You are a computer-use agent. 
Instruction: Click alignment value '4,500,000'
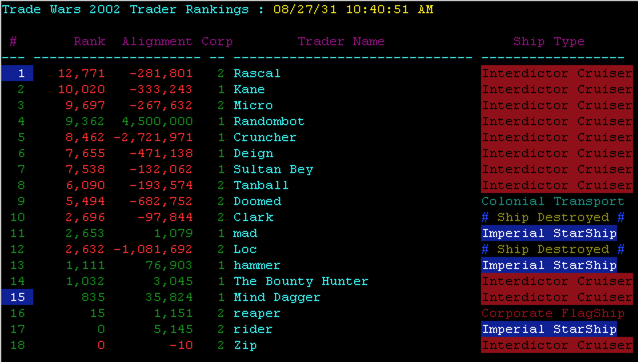click(x=157, y=121)
